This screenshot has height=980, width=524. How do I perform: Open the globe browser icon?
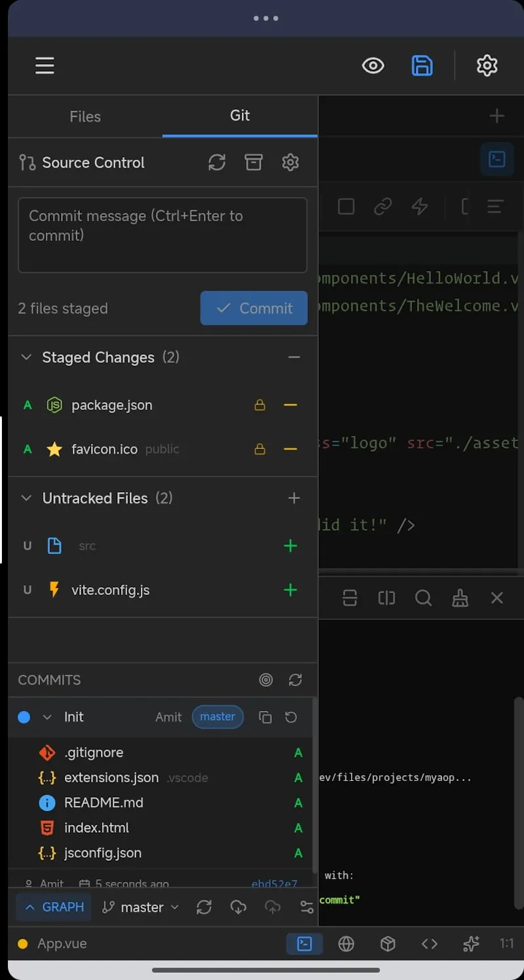(346, 944)
